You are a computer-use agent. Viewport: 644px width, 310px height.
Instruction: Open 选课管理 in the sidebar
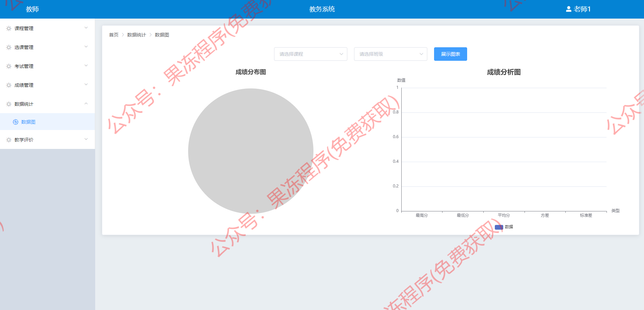coord(47,47)
